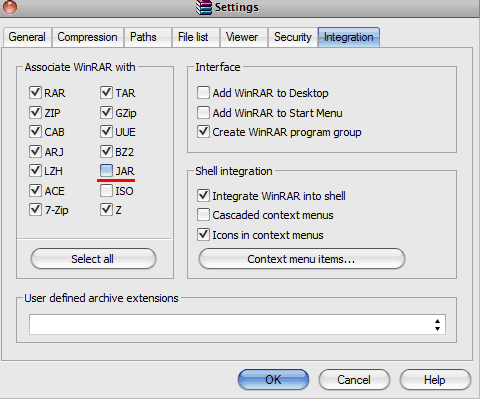Toggle the UUE checkbox
Viewport: 480px width, 399px height.
(x=106, y=132)
